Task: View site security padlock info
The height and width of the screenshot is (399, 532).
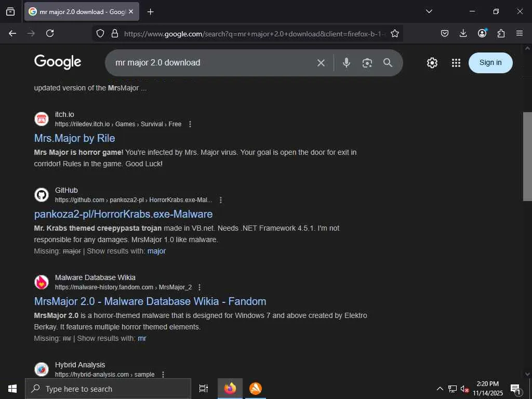Action: (x=115, y=33)
